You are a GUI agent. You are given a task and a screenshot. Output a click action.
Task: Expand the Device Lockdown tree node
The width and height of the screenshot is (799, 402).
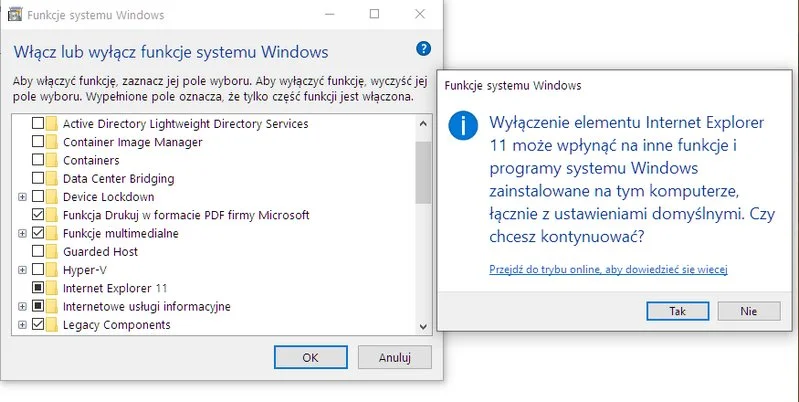[x=22, y=197]
